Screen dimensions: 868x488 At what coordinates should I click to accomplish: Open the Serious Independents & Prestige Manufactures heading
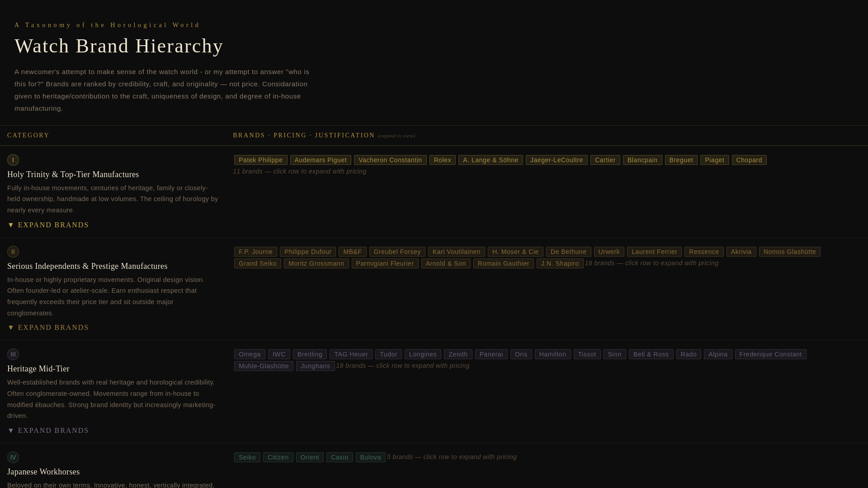87,266
